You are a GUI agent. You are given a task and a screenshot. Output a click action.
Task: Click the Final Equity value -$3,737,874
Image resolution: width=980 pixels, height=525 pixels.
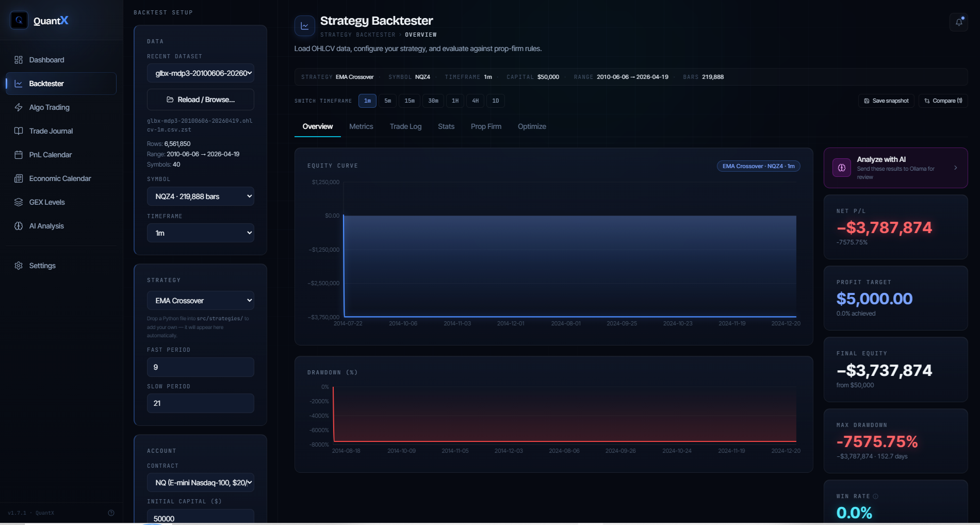(884, 370)
